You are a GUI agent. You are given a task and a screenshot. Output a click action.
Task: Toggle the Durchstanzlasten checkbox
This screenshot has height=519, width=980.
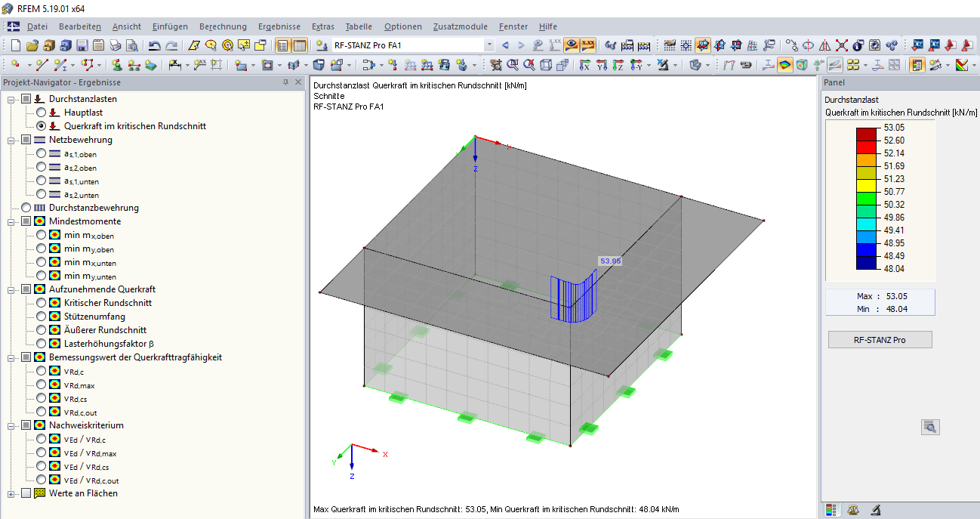click(26, 99)
